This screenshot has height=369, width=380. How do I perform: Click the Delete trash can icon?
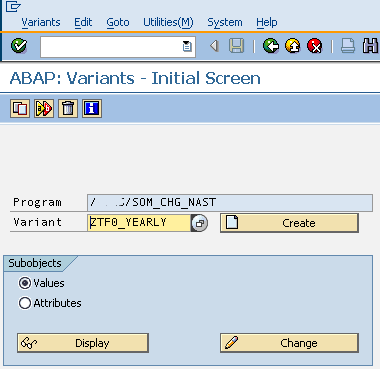pyautogui.click(x=68, y=108)
